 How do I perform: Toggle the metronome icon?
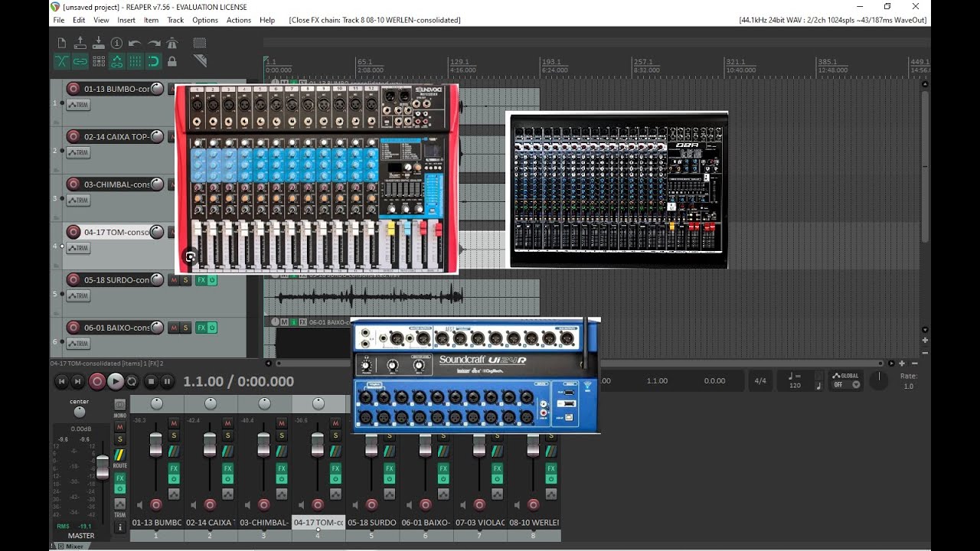172,43
